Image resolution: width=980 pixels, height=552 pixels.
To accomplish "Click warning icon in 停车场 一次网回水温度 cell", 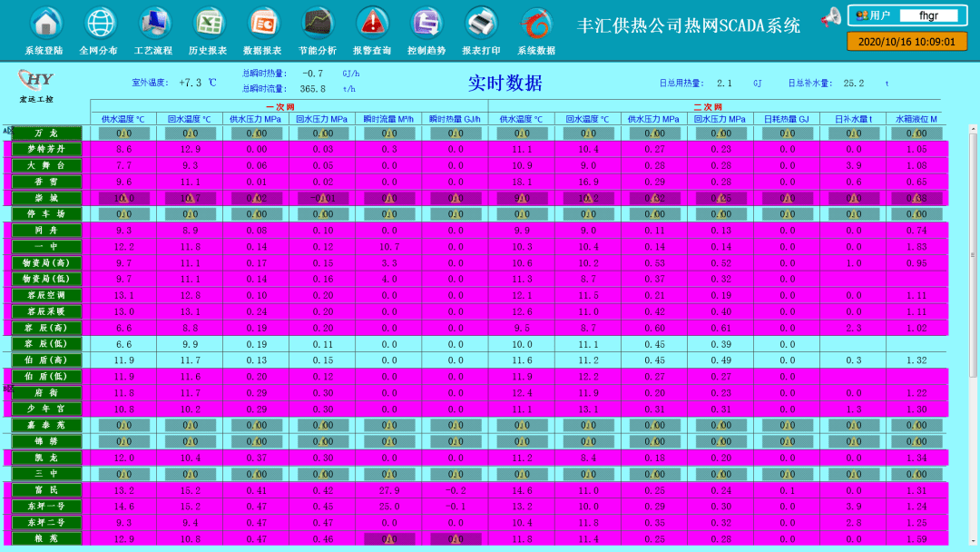I will pyautogui.click(x=190, y=213).
